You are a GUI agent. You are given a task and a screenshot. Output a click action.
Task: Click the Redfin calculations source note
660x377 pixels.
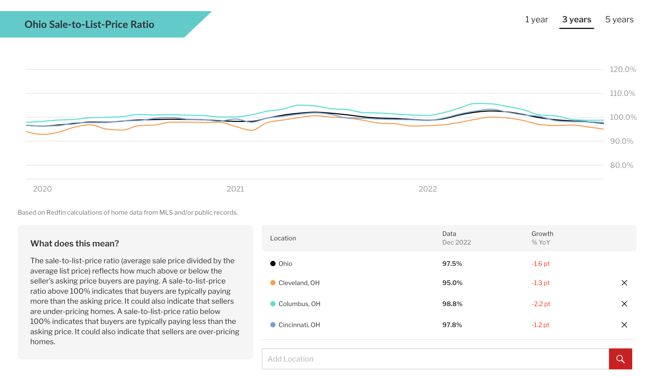pos(128,212)
